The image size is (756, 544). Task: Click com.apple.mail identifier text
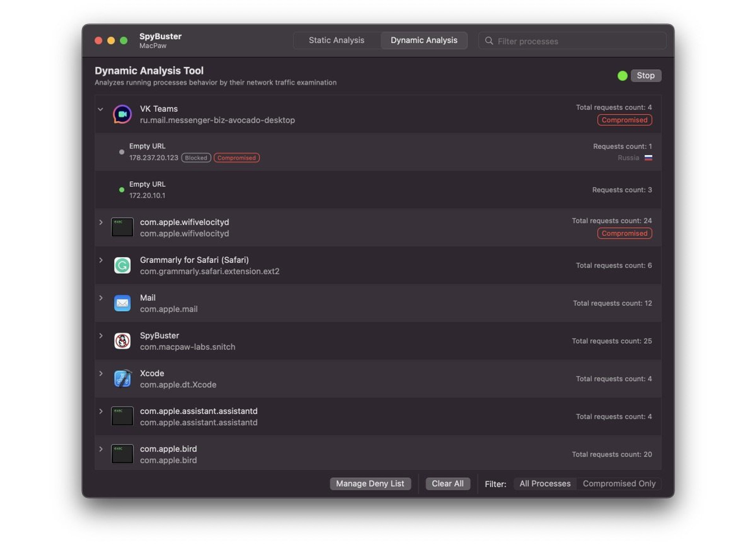[169, 309]
